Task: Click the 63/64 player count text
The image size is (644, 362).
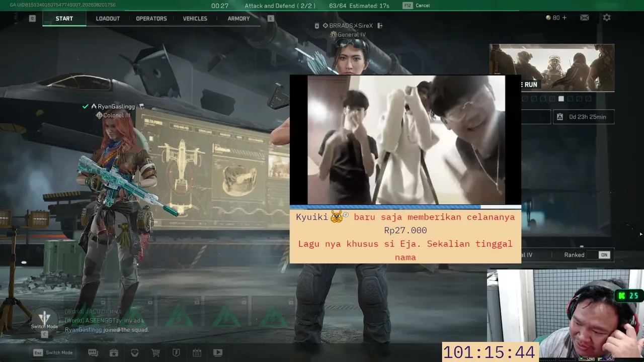Action: coord(338,6)
